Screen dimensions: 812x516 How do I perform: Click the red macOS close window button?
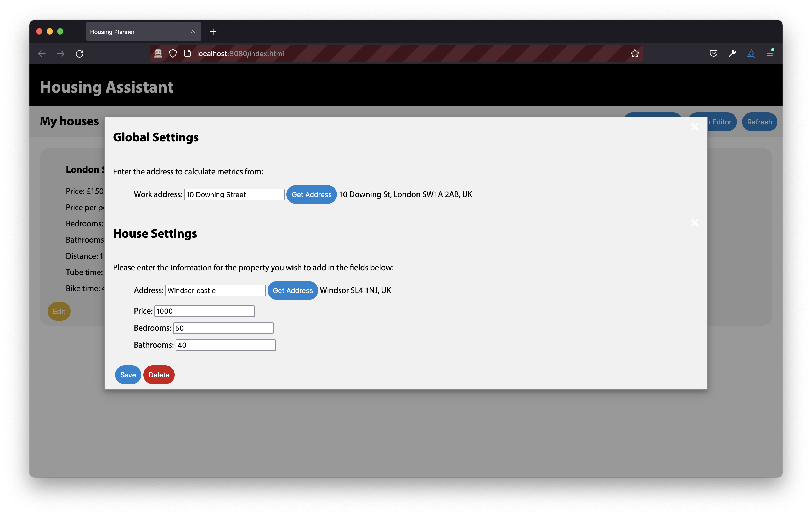(x=39, y=31)
